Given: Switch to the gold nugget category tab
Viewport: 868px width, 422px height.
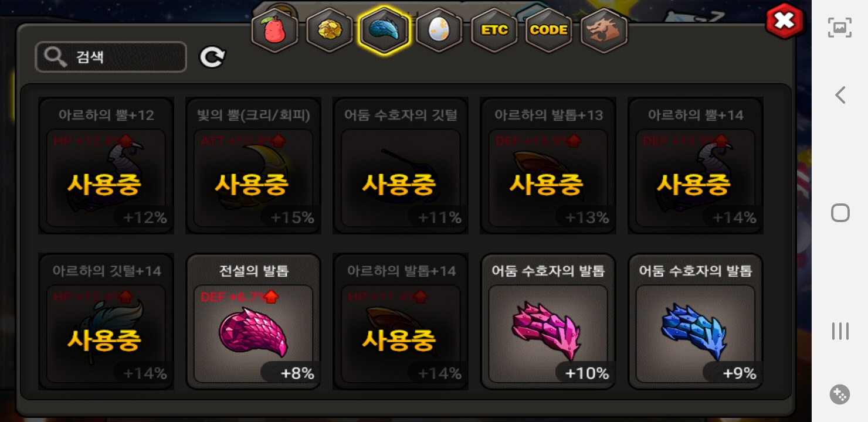Looking at the screenshot, I should 330,30.
